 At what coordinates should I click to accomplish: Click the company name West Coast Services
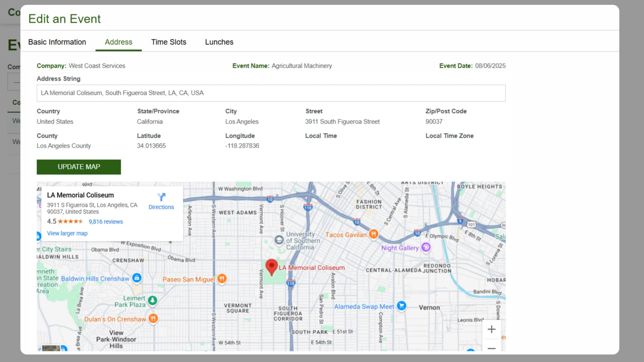[97, 66]
